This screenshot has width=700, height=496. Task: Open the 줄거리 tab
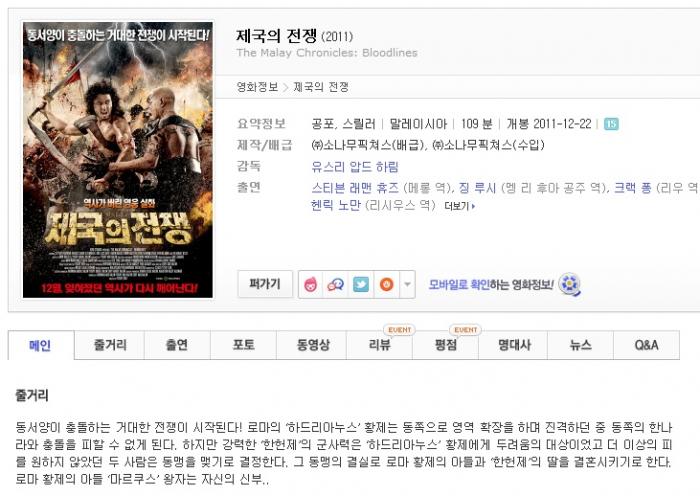point(110,345)
